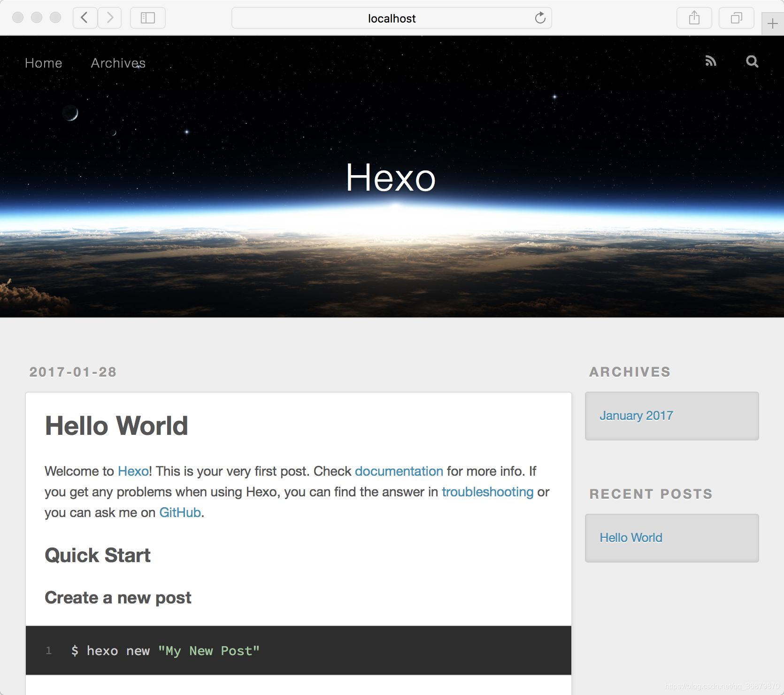The height and width of the screenshot is (695, 784).
Task: Open a new tab with plus button
Action: point(773,23)
